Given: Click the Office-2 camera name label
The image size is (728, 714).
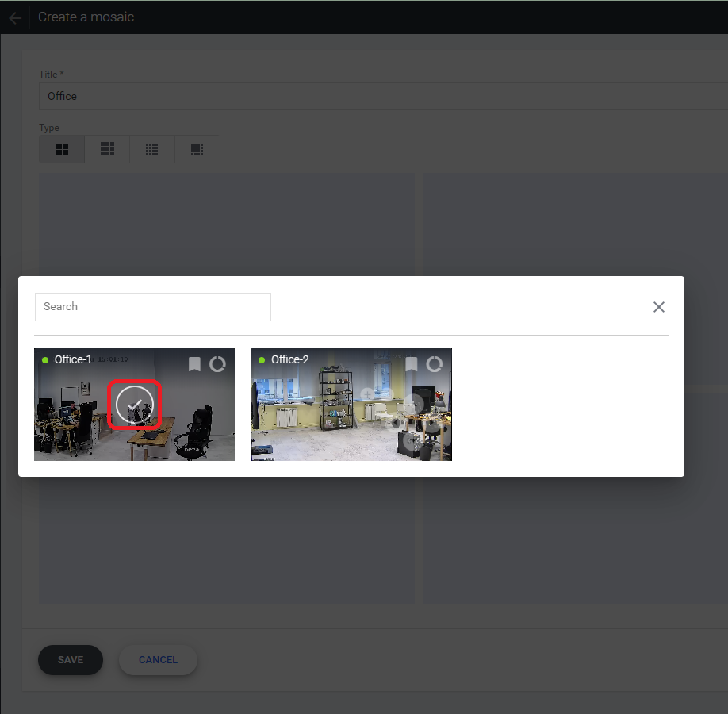Looking at the screenshot, I should [x=289, y=360].
